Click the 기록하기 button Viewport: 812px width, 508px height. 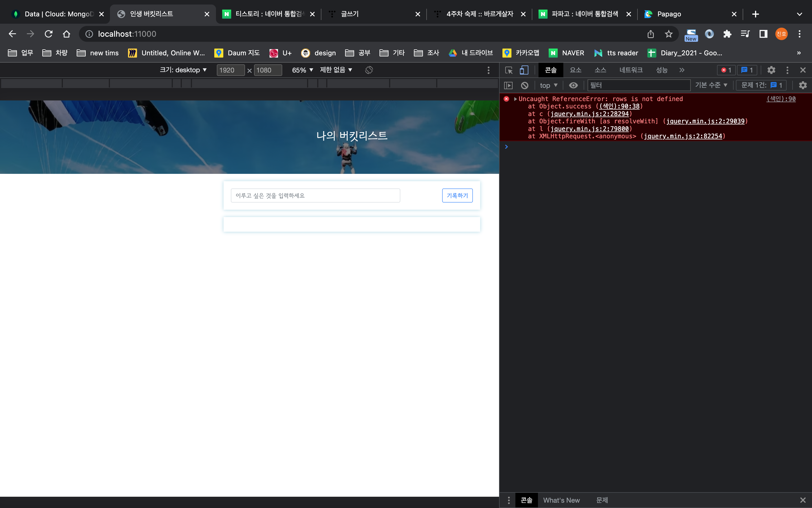457,196
